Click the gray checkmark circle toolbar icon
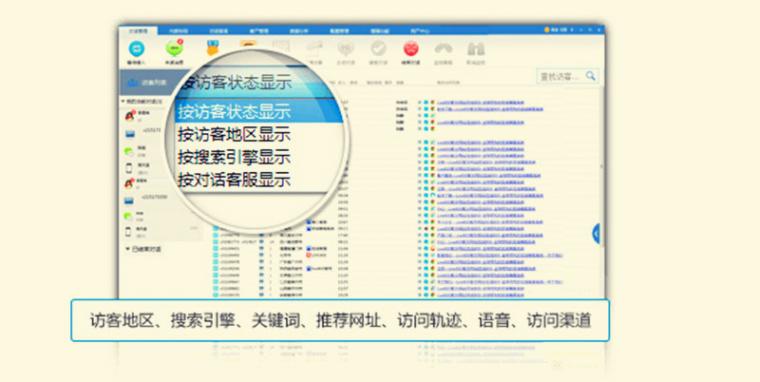Image resolution: width=760 pixels, height=382 pixels. point(378,48)
